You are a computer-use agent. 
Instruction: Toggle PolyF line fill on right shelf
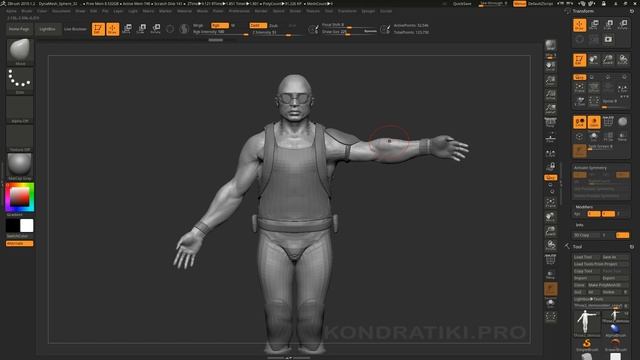click(551, 259)
